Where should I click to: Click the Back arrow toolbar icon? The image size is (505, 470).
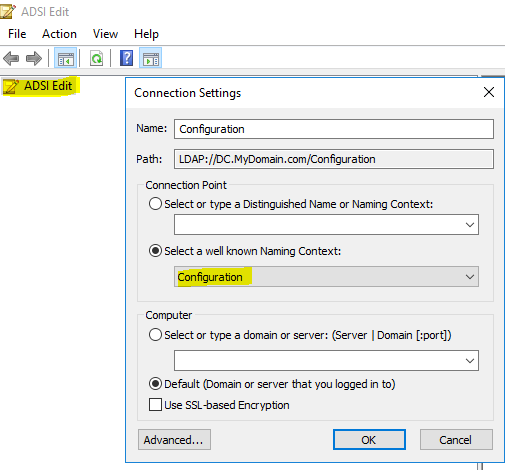tap(11, 58)
